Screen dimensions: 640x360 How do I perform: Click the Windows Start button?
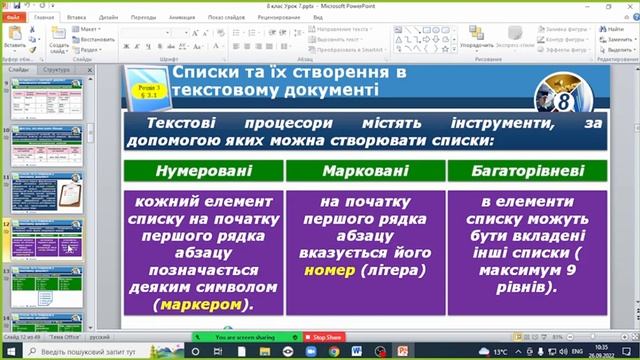click(x=11, y=351)
